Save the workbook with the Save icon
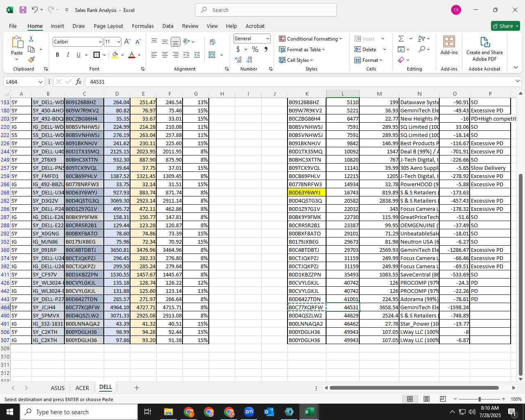The height and width of the screenshot is (420, 525). point(23,10)
